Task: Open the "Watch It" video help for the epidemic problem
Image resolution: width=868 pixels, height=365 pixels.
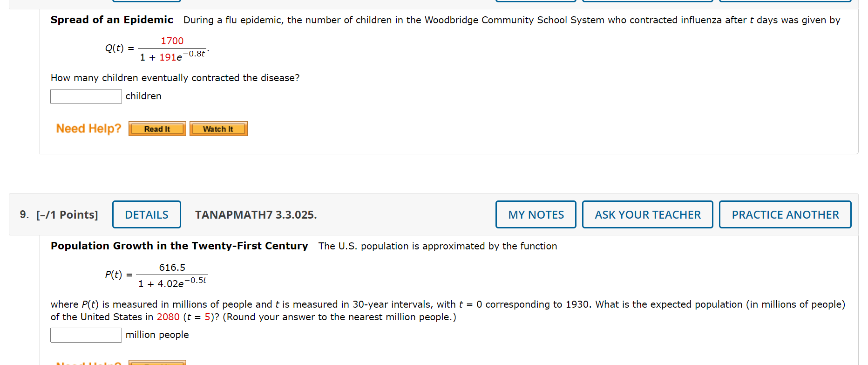Action: 218,129
